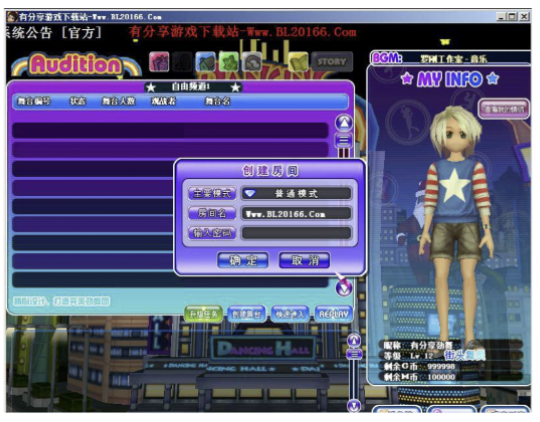Click the dark silhouette icon beside the gift
Image resolution: width=540 pixels, height=422 pixels.
tap(182, 62)
